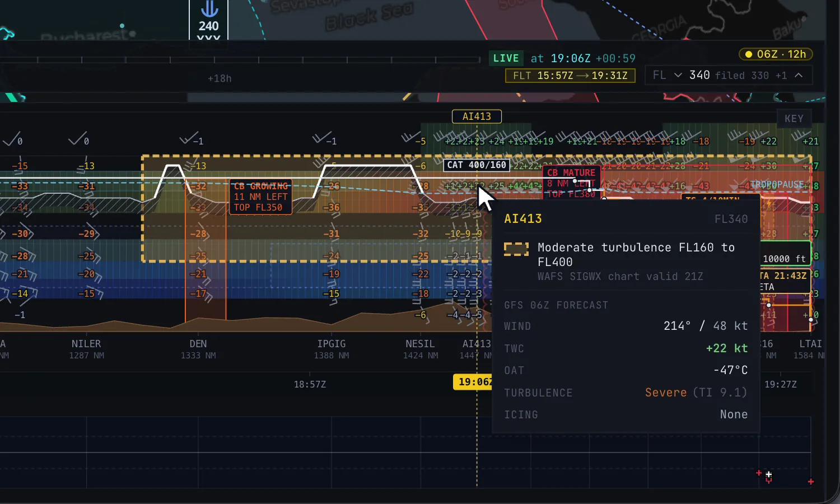Click the -36 value in IPGIG column

[x=332, y=207]
